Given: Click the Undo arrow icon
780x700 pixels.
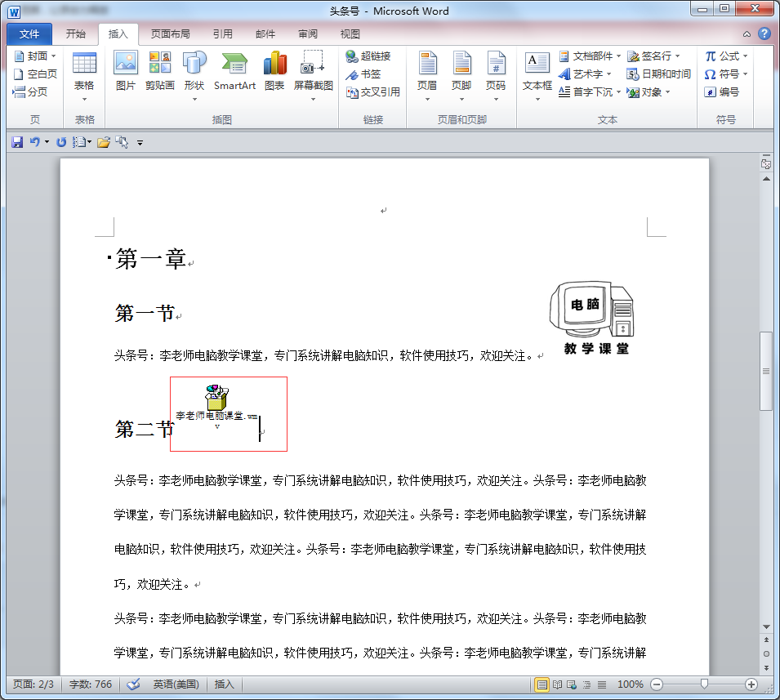Looking at the screenshot, I should pos(34,142).
